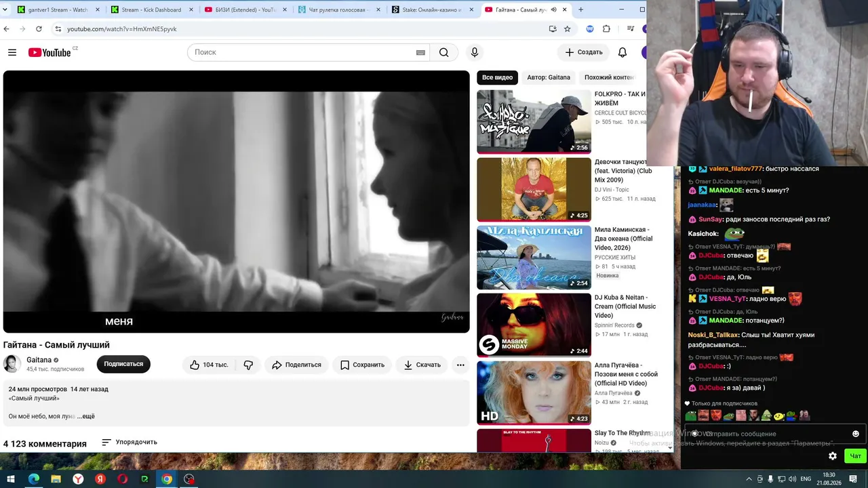Open Gaitana channel avatar

pyautogui.click(x=12, y=364)
